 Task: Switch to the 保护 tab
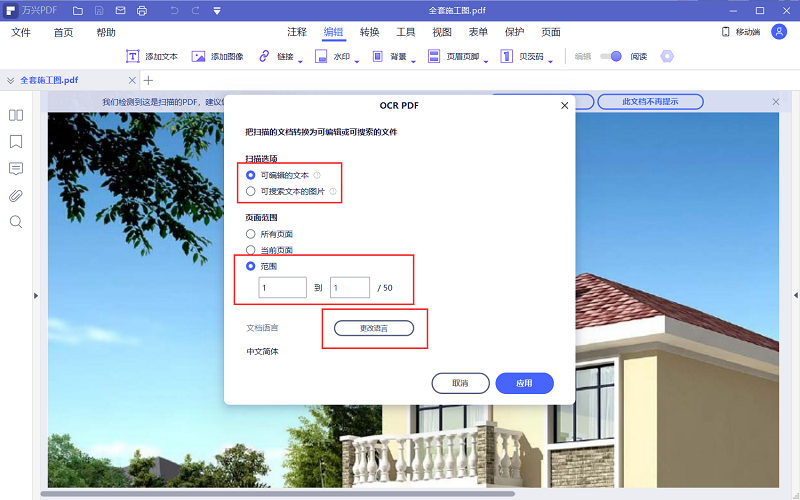(514, 32)
